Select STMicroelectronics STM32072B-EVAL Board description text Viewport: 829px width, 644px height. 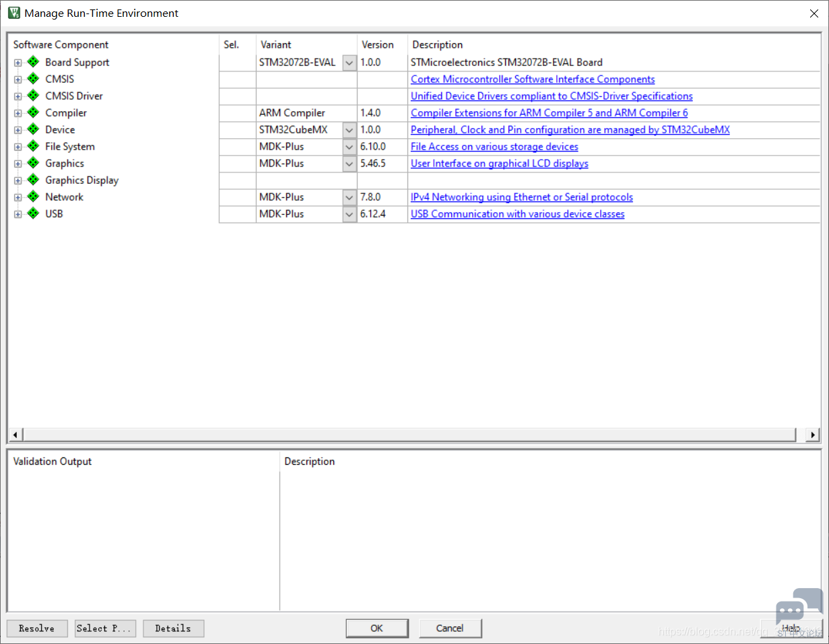[x=507, y=63]
